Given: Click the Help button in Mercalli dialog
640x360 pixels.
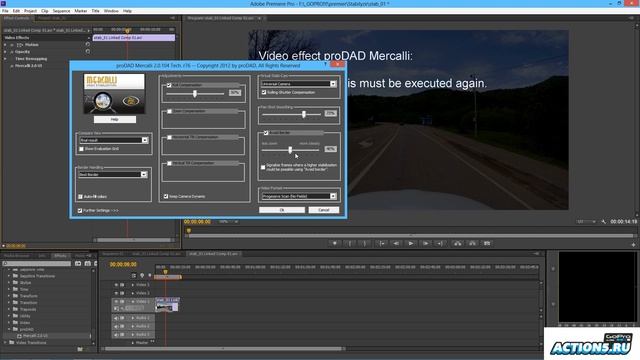Looking at the screenshot, I should tap(115, 120).
